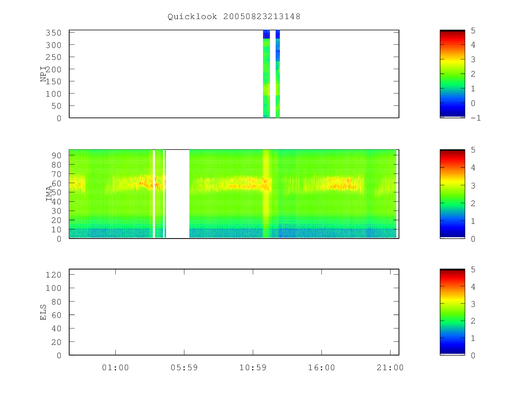Click the NPI axis label
Viewport: 532px width, 399px height.
44,74
